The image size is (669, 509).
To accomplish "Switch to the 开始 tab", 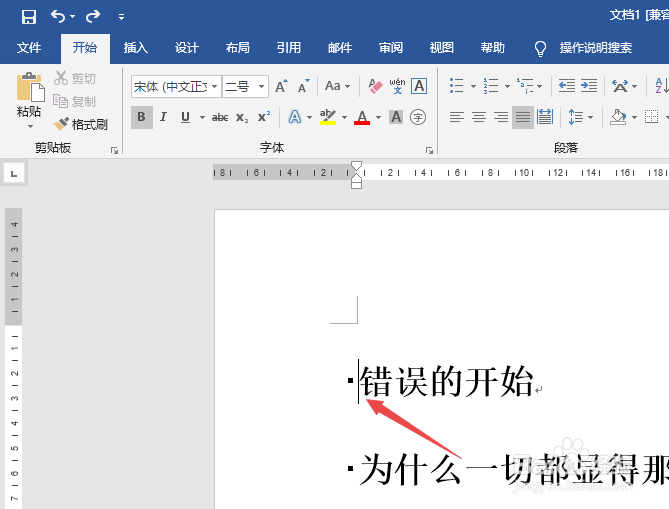I will tap(85, 47).
